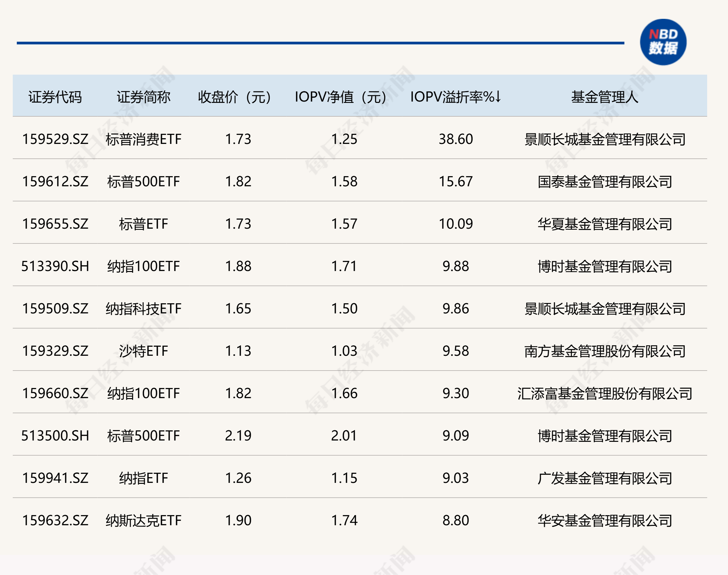Click premium rate value 8.80
728x575 pixels.
pos(456,521)
